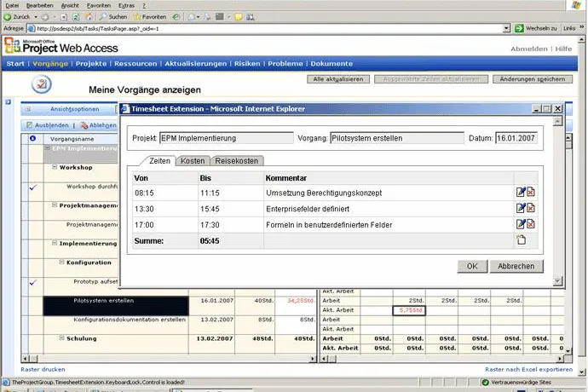Confirm the dialog with OK
The height and width of the screenshot is (392, 588).
[472, 266]
